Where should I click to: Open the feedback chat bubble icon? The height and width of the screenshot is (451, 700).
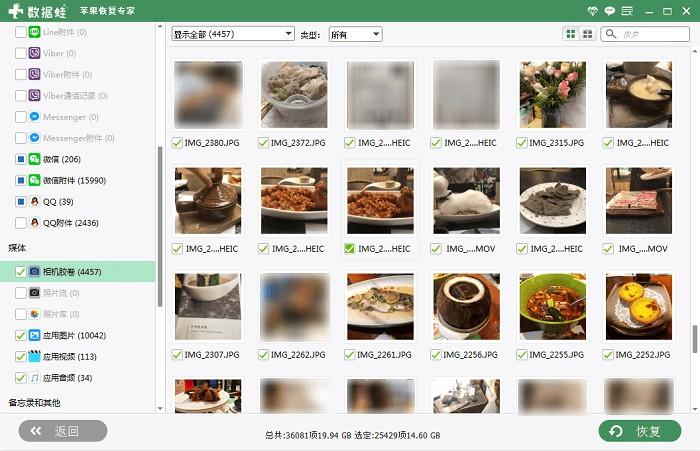(609, 11)
